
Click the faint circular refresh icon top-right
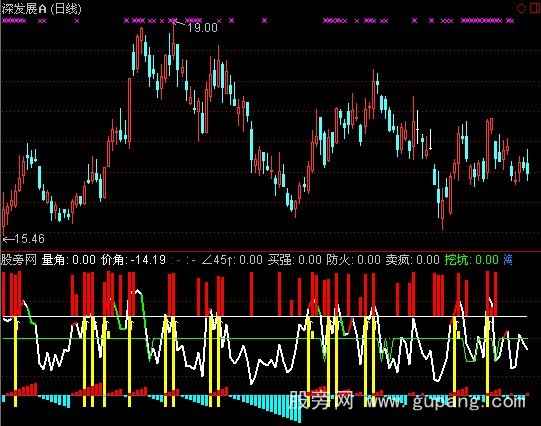521,8
